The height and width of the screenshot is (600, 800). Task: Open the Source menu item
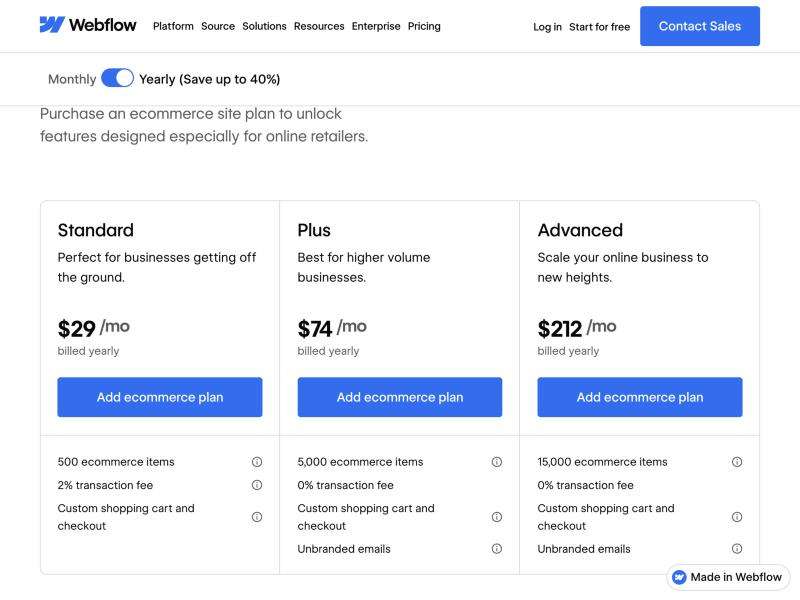click(x=218, y=26)
